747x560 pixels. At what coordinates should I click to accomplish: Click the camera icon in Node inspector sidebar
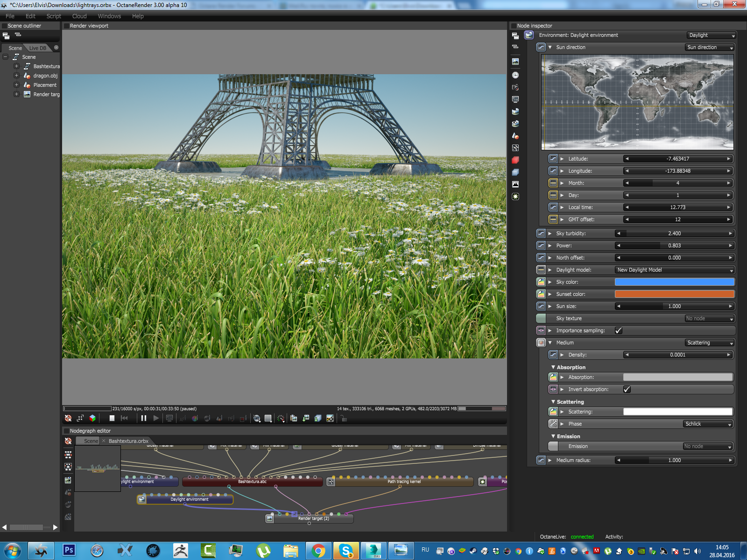click(515, 87)
